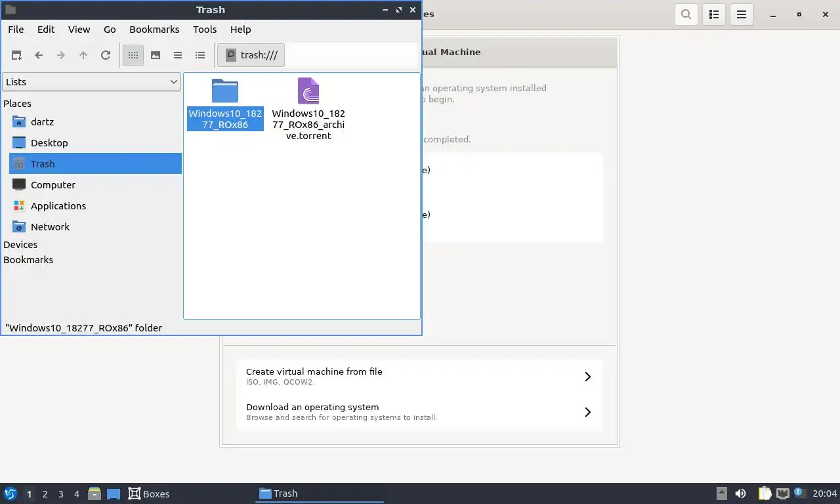Click chevron beside Download an operating system
The height and width of the screenshot is (504, 840).
click(x=587, y=412)
